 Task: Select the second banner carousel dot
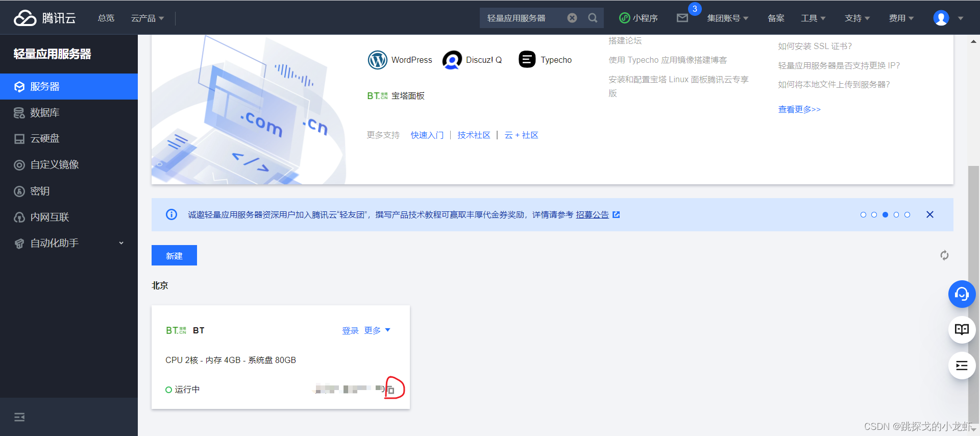coord(874,214)
